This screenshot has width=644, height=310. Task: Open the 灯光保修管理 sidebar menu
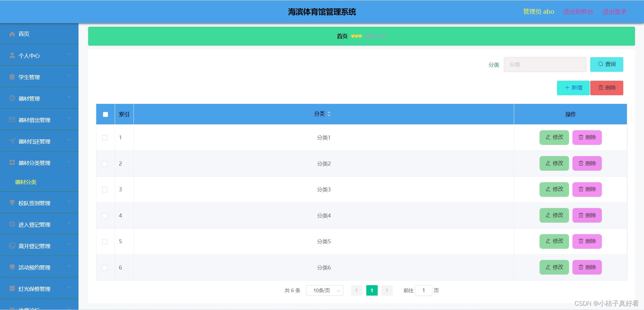[x=39, y=289]
